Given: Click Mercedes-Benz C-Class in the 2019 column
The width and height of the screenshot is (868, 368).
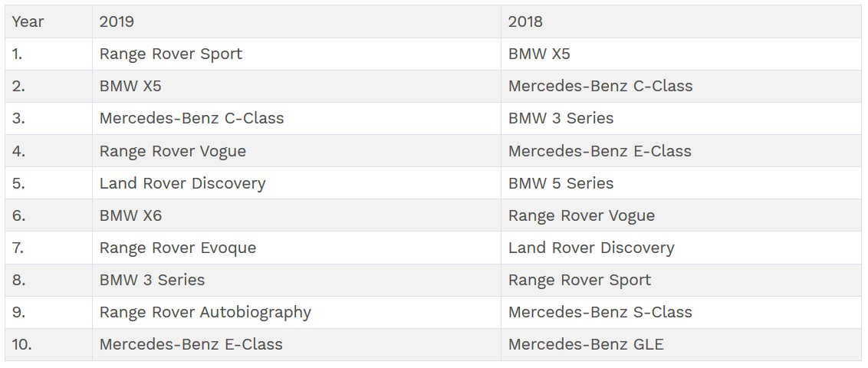Looking at the screenshot, I should point(192,118).
